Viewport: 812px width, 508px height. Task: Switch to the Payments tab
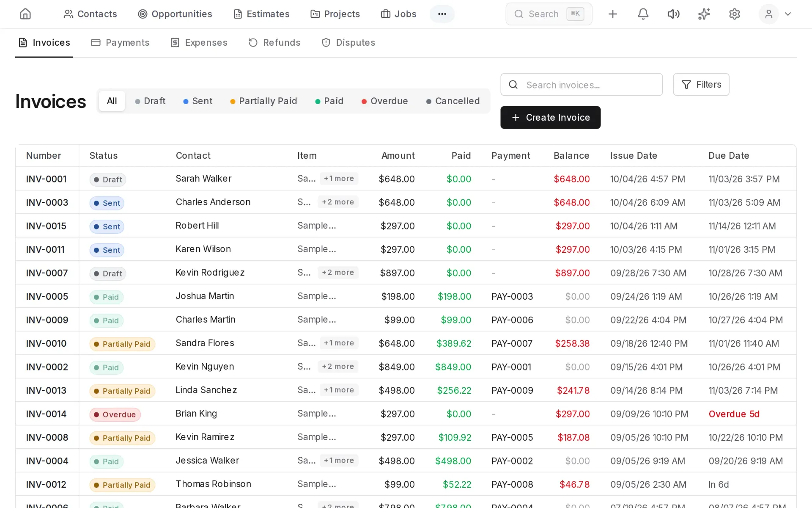tap(120, 43)
